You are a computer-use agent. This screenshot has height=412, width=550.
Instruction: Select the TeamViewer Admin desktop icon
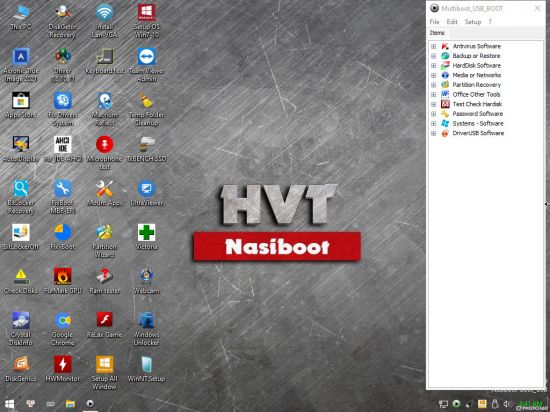tap(146, 66)
